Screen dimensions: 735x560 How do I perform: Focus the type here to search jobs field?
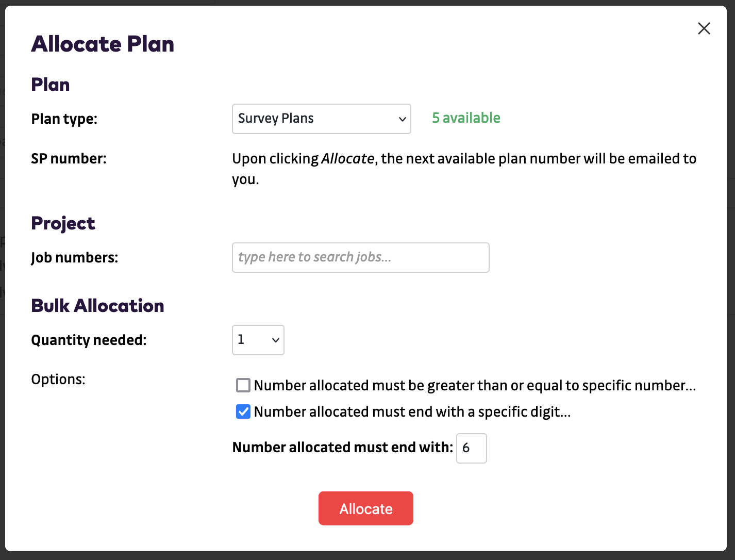(360, 257)
